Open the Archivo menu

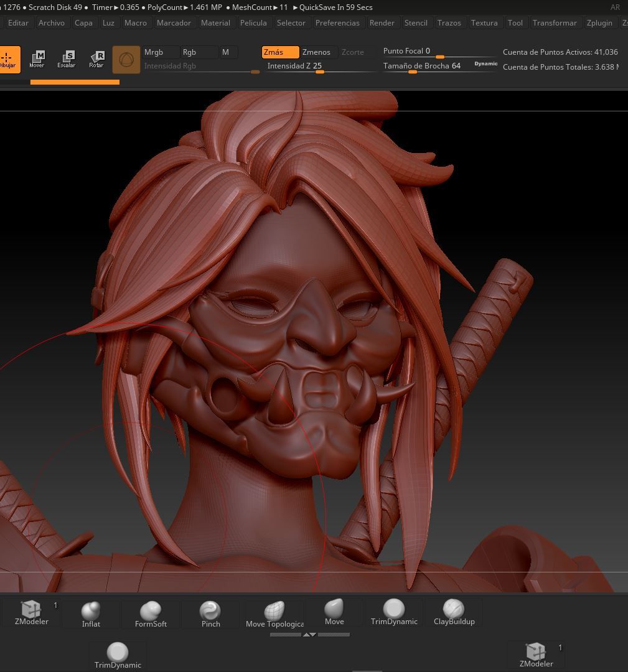52,23
